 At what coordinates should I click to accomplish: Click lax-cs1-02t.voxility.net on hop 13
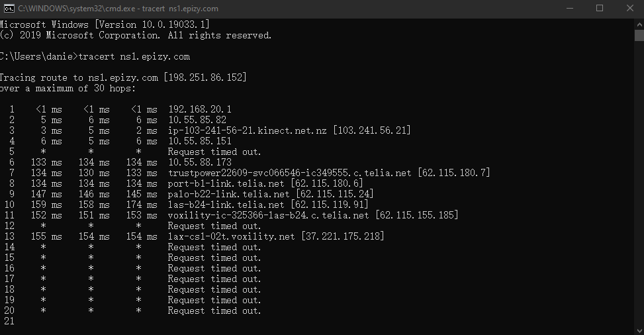click(231, 237)
